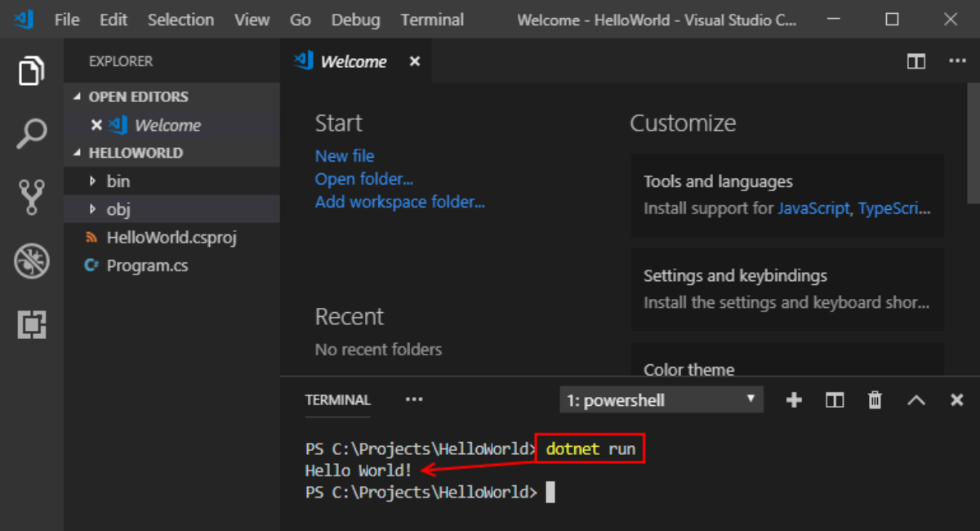Open the Selection menu

tap(179, 20)
